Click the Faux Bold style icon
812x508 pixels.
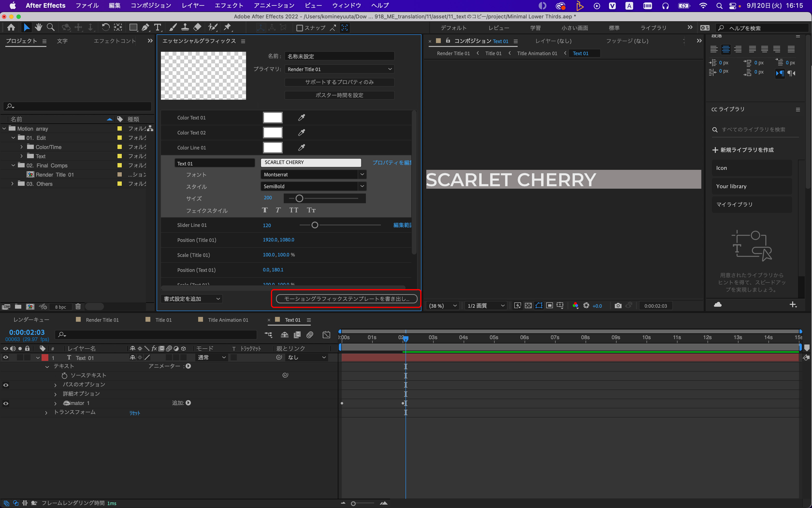click(x=265, y=210)
